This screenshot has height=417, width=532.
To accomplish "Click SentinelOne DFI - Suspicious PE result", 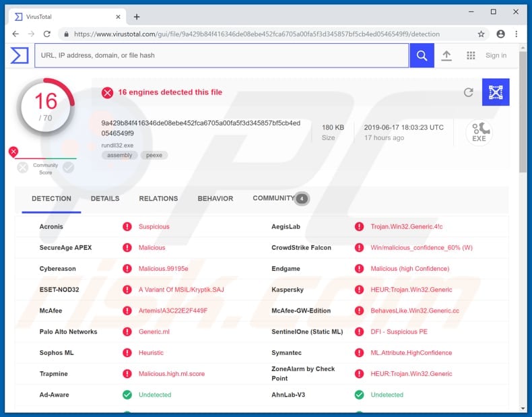I will point(399,332).
